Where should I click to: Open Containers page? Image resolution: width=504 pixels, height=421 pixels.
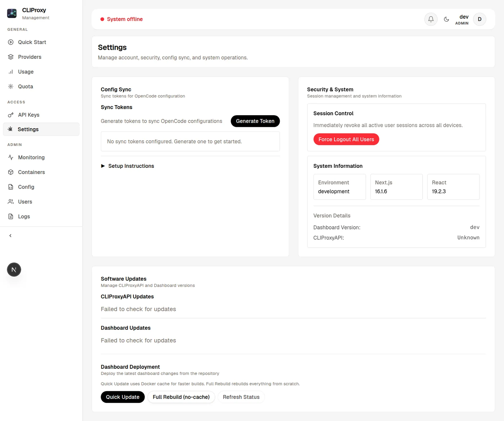coord(41,172)
